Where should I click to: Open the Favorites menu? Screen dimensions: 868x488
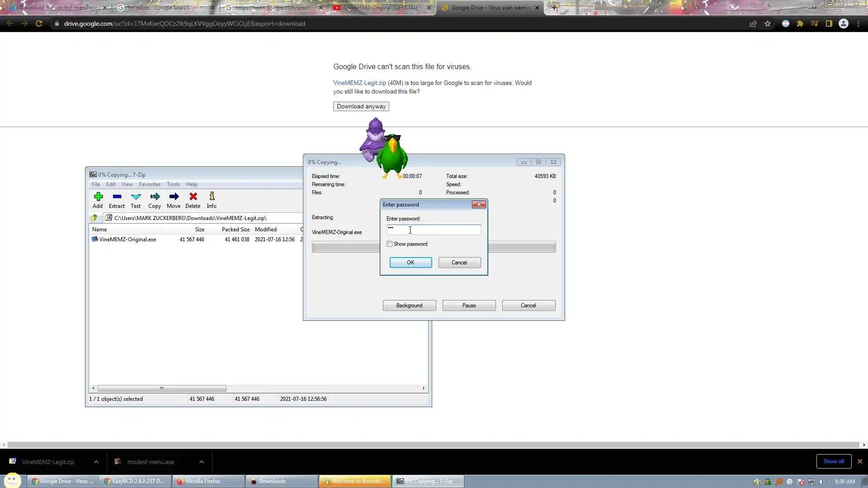[150, 184]
